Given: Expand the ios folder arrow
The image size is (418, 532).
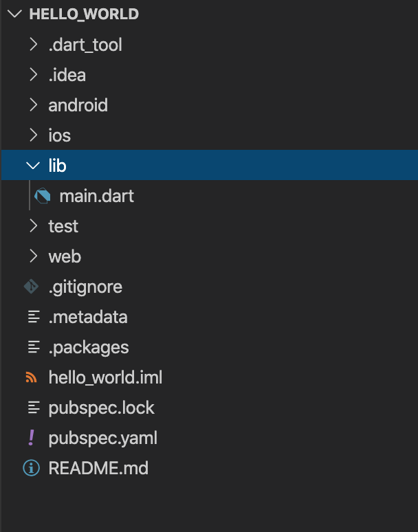Looking at the screenshot, I should pos(33,135).
